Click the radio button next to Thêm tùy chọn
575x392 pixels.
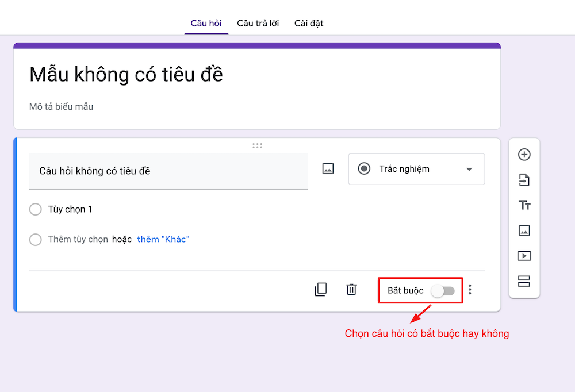click(35, 239)
